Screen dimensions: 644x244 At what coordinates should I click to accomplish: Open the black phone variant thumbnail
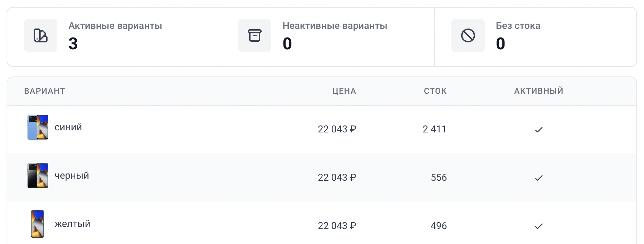pyautogui.click(x=38, y=176)
